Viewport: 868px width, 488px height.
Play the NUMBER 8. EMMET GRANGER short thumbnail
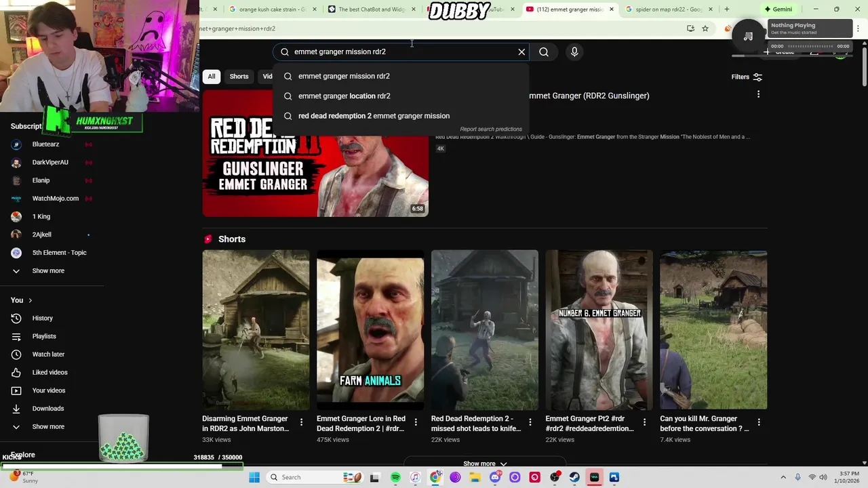(599, 330)
